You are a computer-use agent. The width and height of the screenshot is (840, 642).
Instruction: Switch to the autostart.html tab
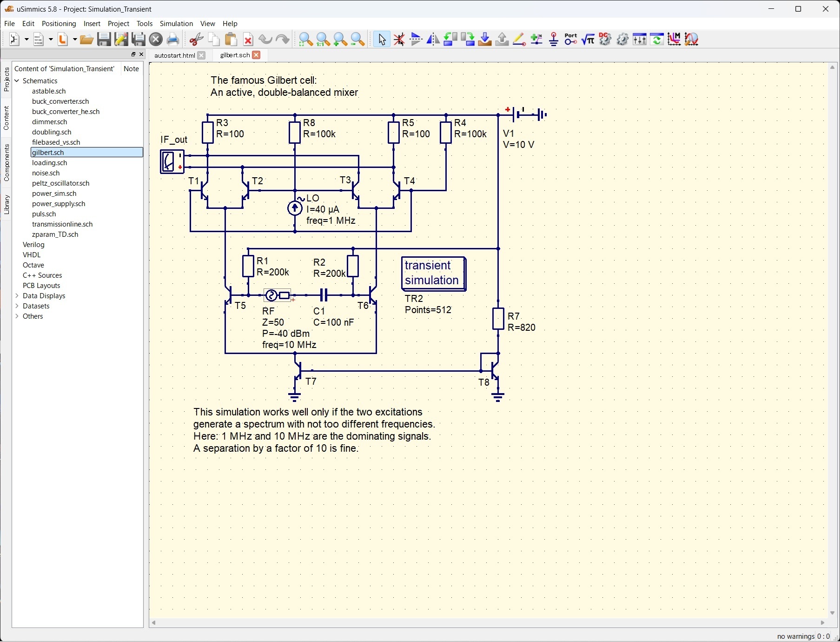[174, 55]
